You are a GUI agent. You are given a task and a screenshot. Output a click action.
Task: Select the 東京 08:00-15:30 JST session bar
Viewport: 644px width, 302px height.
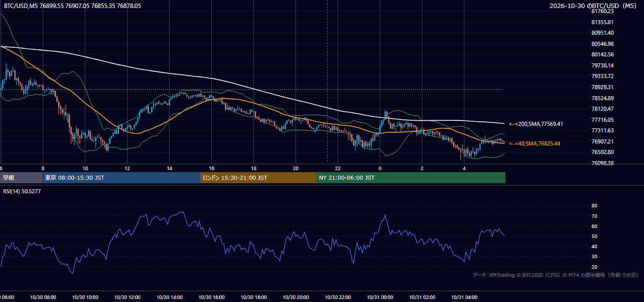[x=121, y=178]
